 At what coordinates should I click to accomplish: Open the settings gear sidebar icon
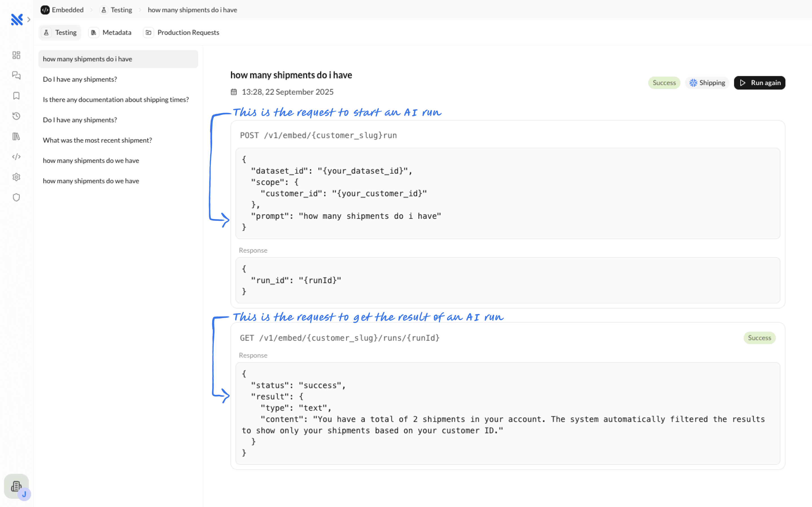coord(16,177)
